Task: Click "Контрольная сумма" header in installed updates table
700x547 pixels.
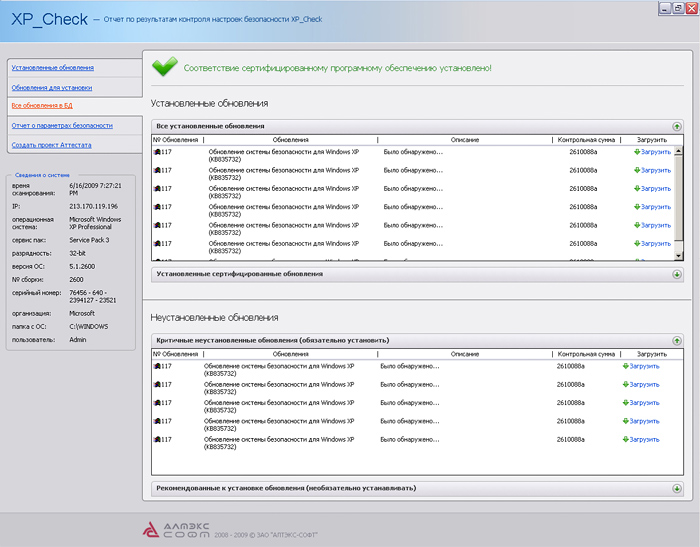Action: pos(586,140)
